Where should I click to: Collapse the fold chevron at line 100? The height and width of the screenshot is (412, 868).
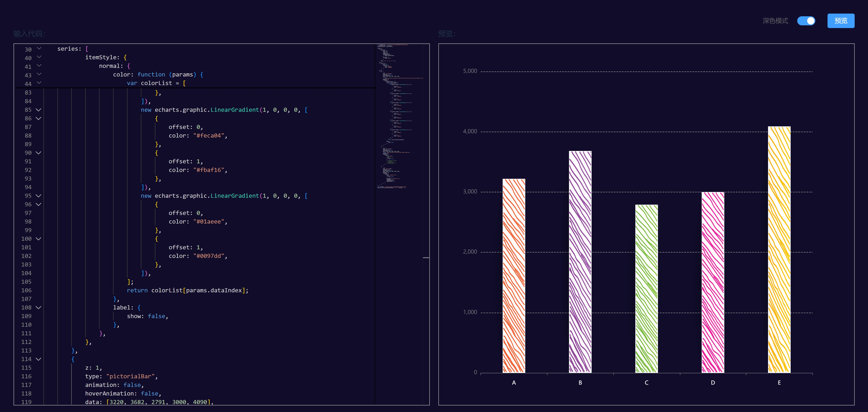point(38,239)
